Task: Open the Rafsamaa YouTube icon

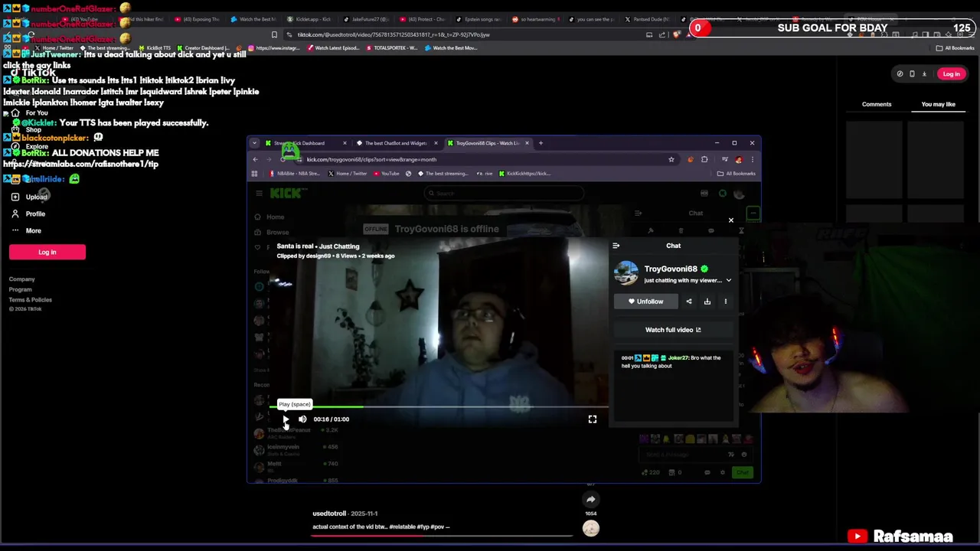Action: (857, 536)
